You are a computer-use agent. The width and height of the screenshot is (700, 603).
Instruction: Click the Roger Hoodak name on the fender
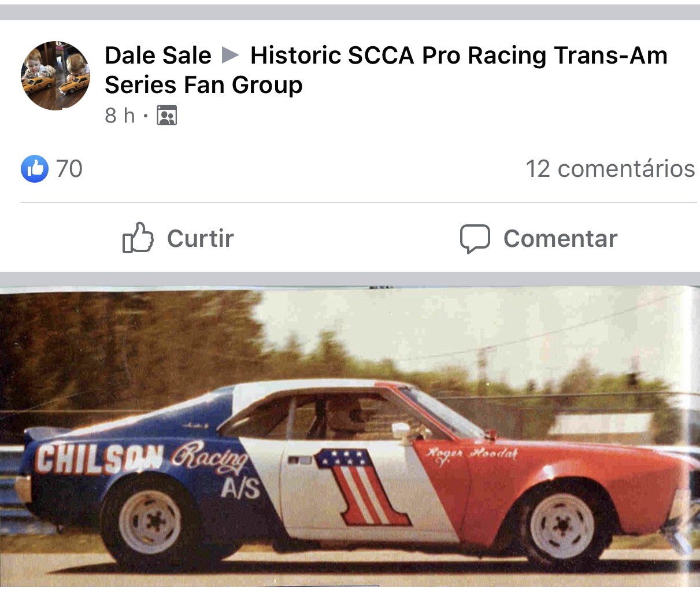click(x=471, y=454)
